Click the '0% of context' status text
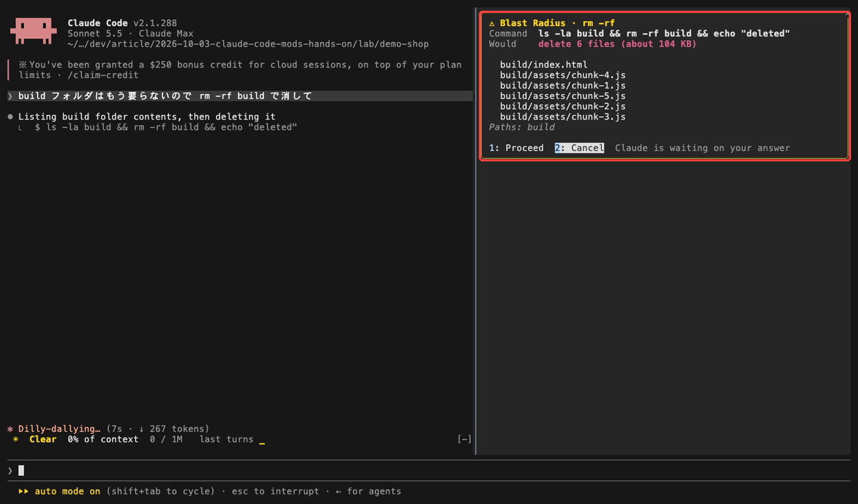The image size is (858, 504). tap(103, 439)
